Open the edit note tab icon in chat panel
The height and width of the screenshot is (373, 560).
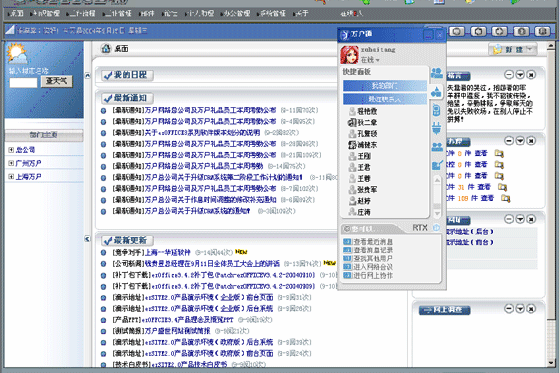click(x=437, y=165)
